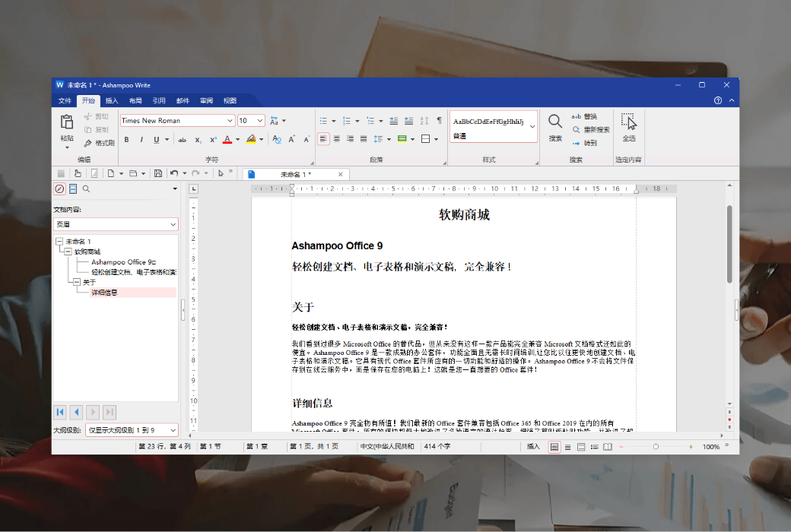Viewport: 791px width, 532px height.
Task: Open the outline level (大纲级别) dropdown
Action: pyautogui.click(x=132, y=430)
